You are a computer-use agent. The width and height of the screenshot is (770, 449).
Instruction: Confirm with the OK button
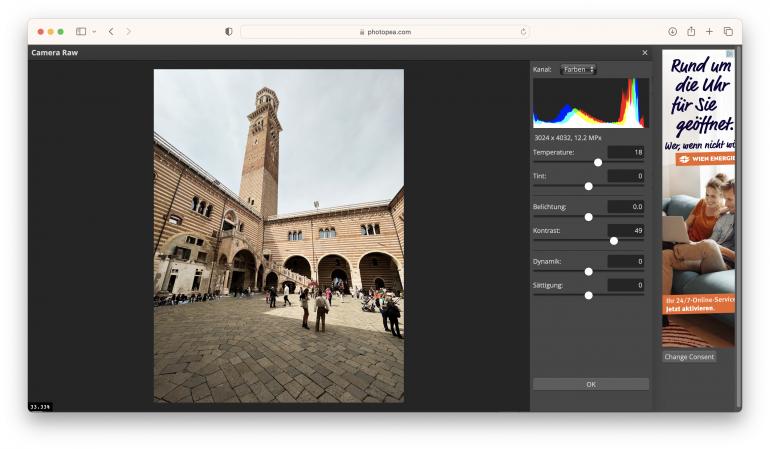[x=591, y=384]
